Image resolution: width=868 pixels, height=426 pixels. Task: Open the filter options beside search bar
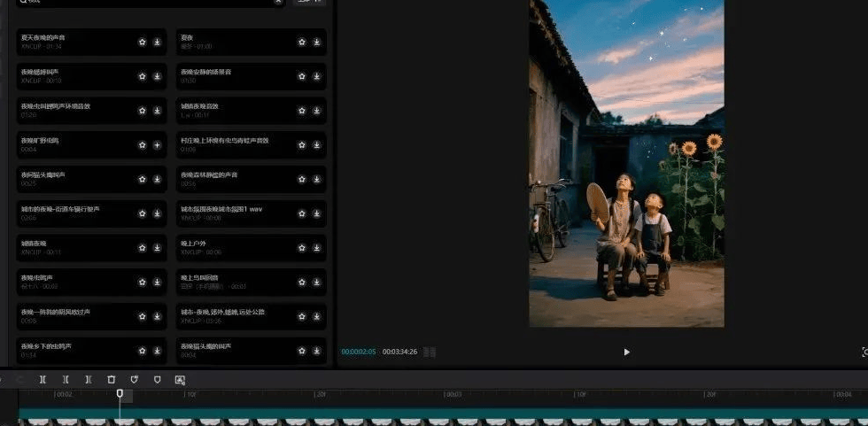tap(309, 2)
